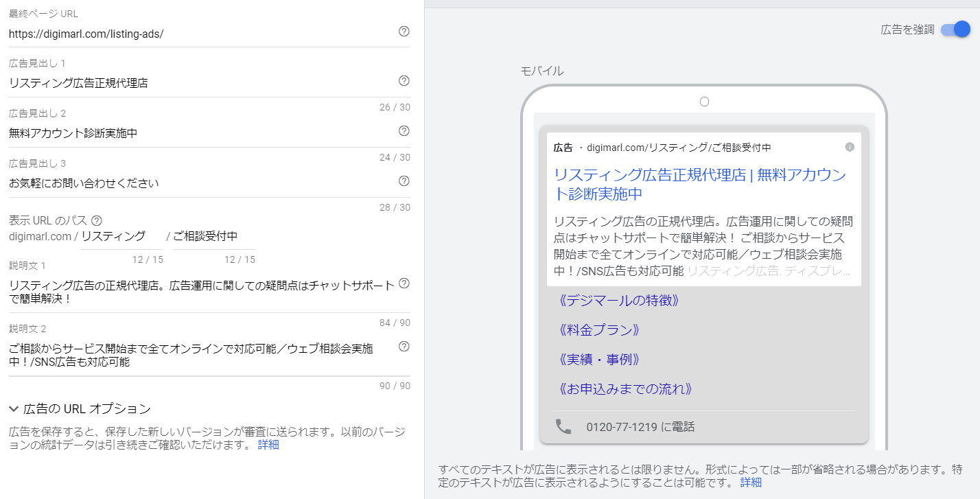This screenshot has width=980, height=499.
Task: Click 26 / 30 character counter
Action: click(395, 107)
